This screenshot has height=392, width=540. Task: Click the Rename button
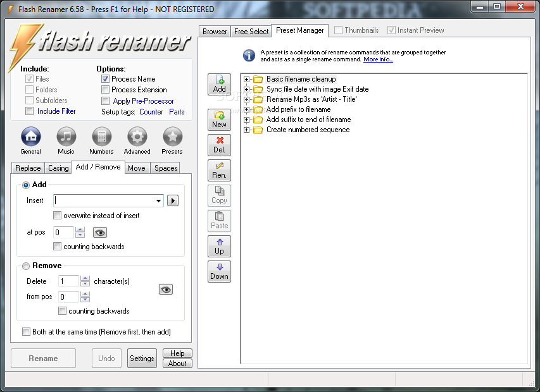(44, 358)
